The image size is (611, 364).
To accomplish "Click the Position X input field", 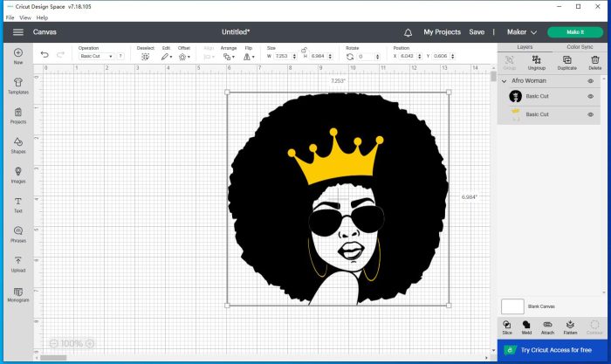I will (408, 56).
